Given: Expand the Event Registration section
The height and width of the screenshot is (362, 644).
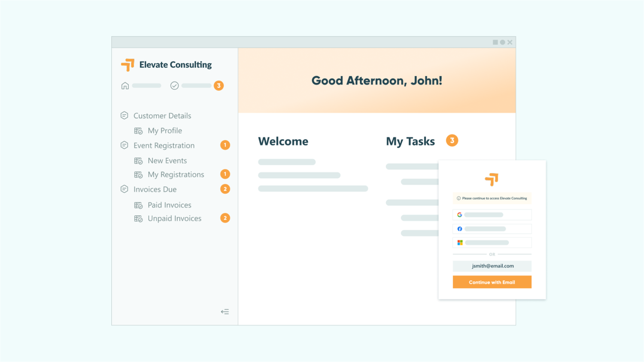Looking at the screenshot, I should point(124,145).
